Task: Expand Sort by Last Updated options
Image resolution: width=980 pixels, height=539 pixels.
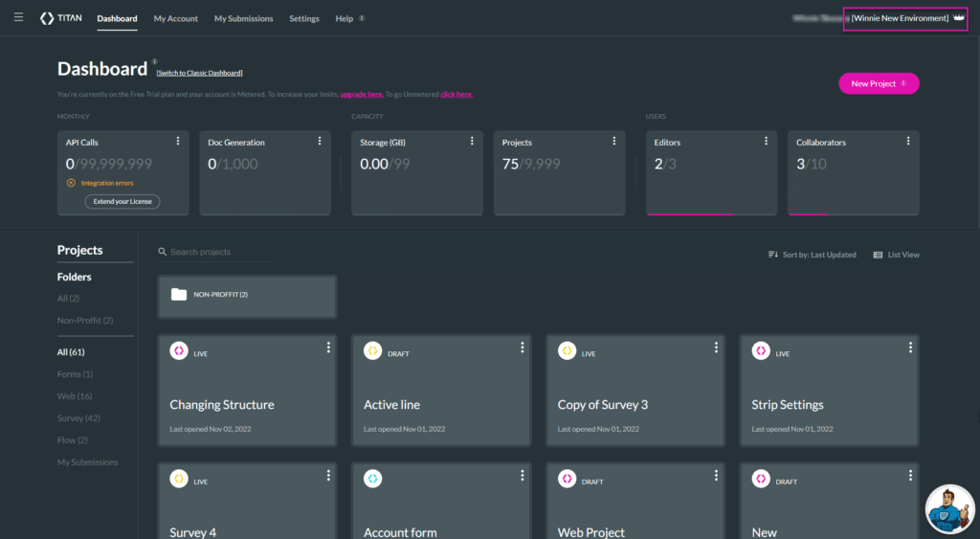Action: click(x=812, y=255)
